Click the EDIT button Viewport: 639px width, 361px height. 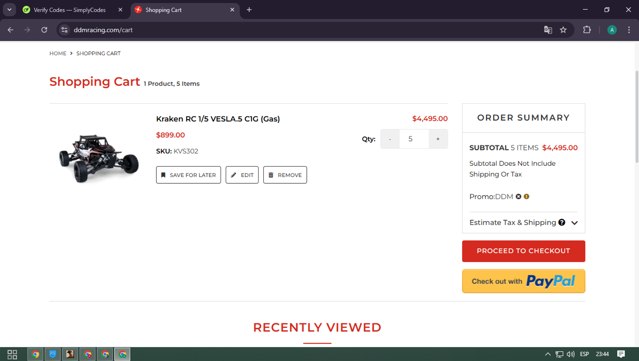tap(242, 175)
